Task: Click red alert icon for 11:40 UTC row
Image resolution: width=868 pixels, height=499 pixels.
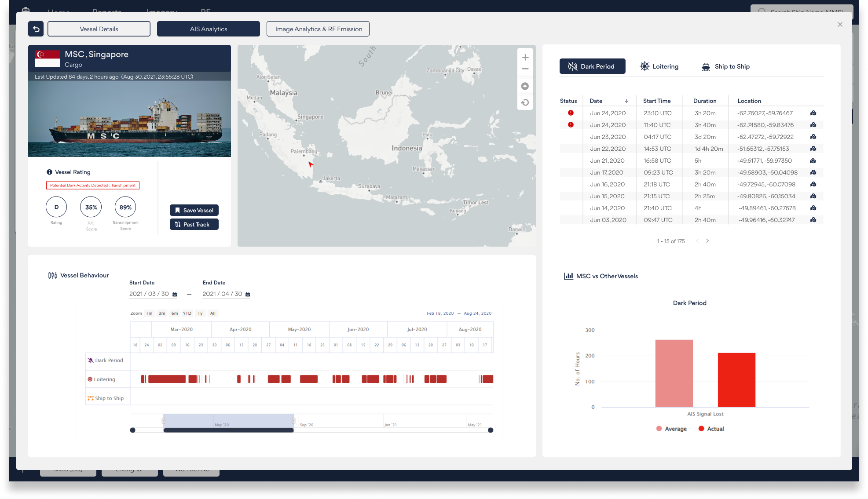Action: [x=571, y=125]
